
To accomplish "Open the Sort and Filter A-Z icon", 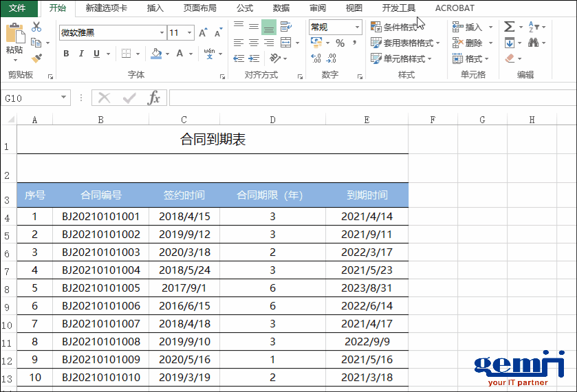I will point(534,27).
